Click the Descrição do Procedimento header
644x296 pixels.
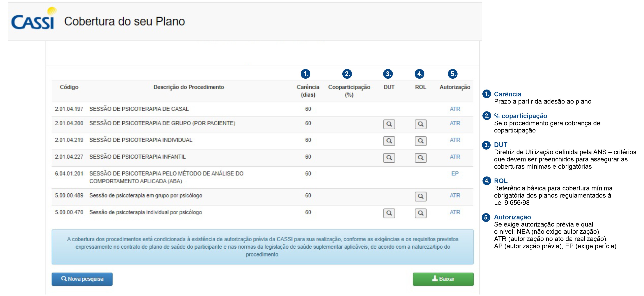click(189, 87)
